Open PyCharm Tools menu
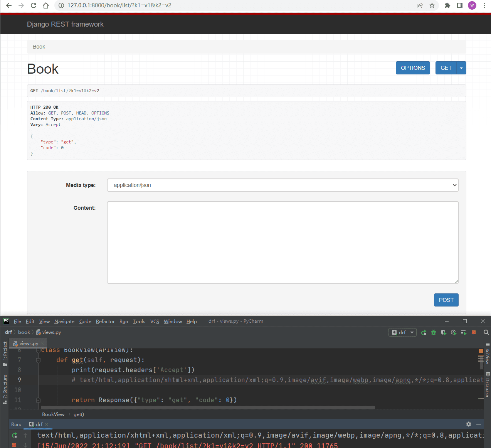Viewport: 491px width, 448px height. pos(139,322)
